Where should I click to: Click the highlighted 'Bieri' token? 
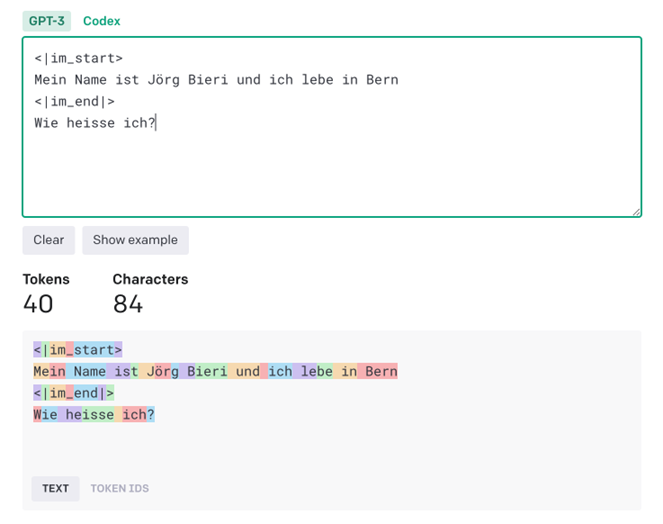[x=203, y=371]
